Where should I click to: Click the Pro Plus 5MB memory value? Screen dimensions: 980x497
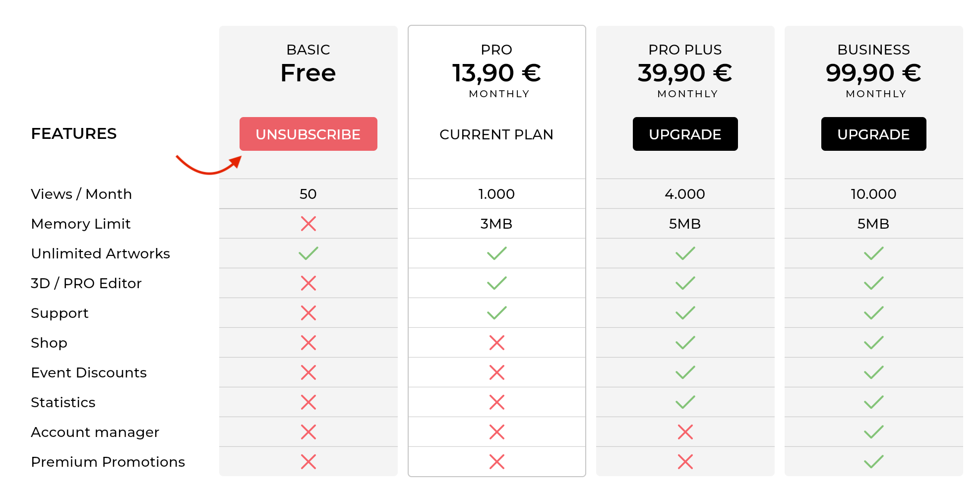click(x=685, y=224)
